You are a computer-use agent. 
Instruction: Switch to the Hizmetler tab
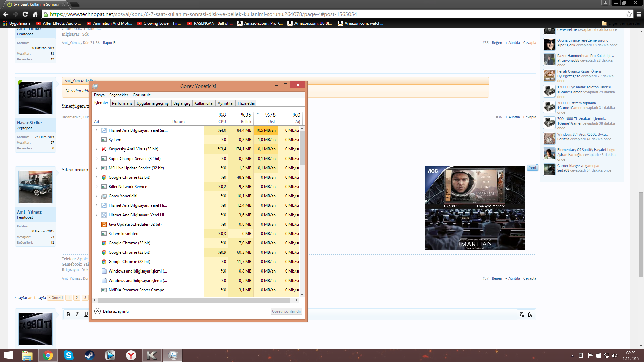(x=246, y=103)
